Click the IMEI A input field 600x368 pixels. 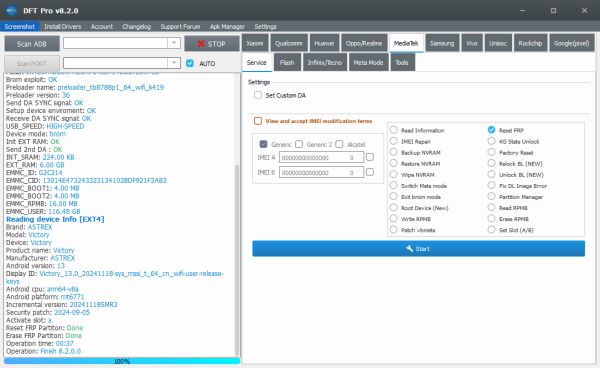tap(321, 157)
